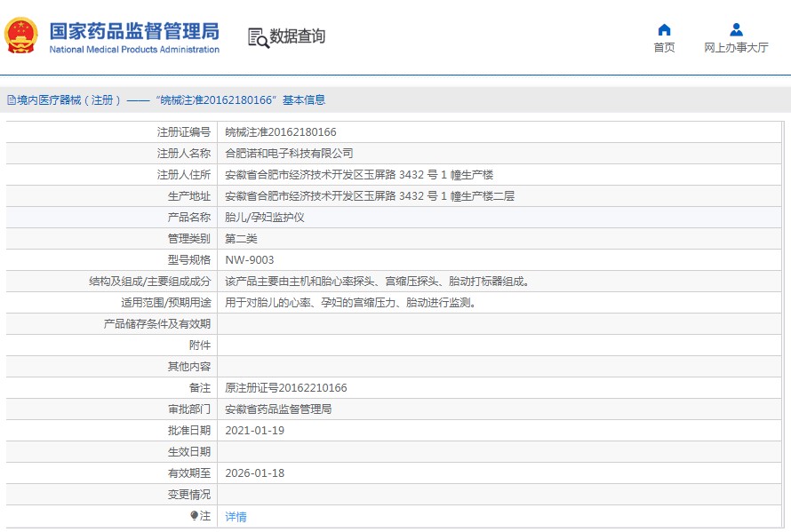This screenshot has width=791, height=532.
Task: Click approval department 安徽省药品监督管理局
Action: [x=278, y=409]
